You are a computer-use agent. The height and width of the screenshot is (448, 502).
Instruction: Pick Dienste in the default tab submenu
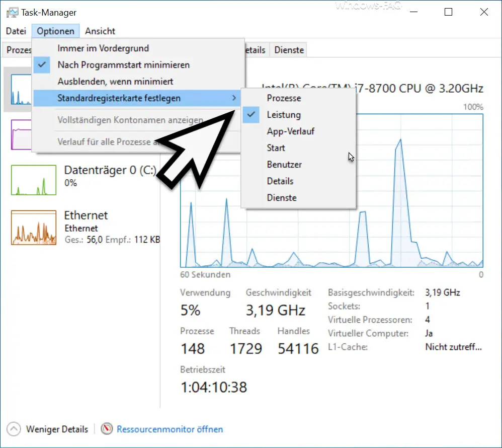click(x=298, y=198)
